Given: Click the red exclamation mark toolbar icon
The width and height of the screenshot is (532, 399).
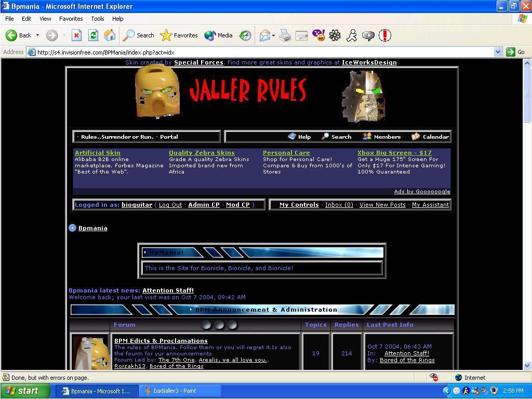Looking at the screenshot, I should point(385,35).
